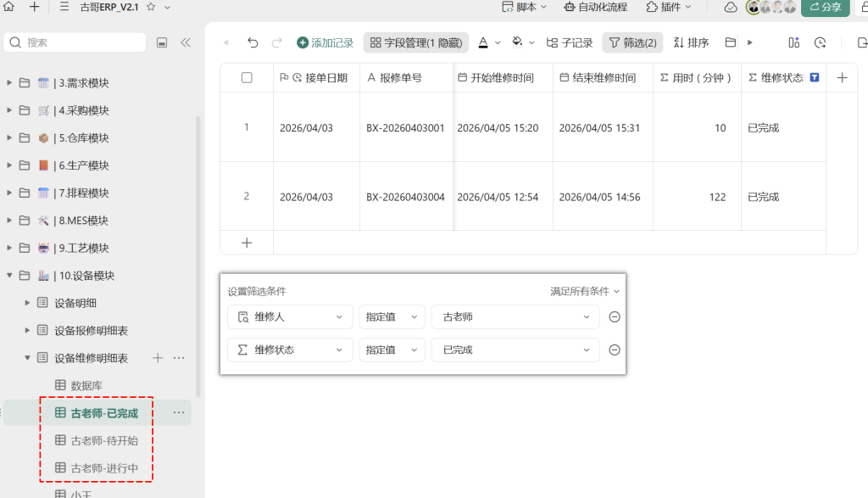Remove the 维修人 filter condition
This screenshot has width=868, height=498.
615,316
